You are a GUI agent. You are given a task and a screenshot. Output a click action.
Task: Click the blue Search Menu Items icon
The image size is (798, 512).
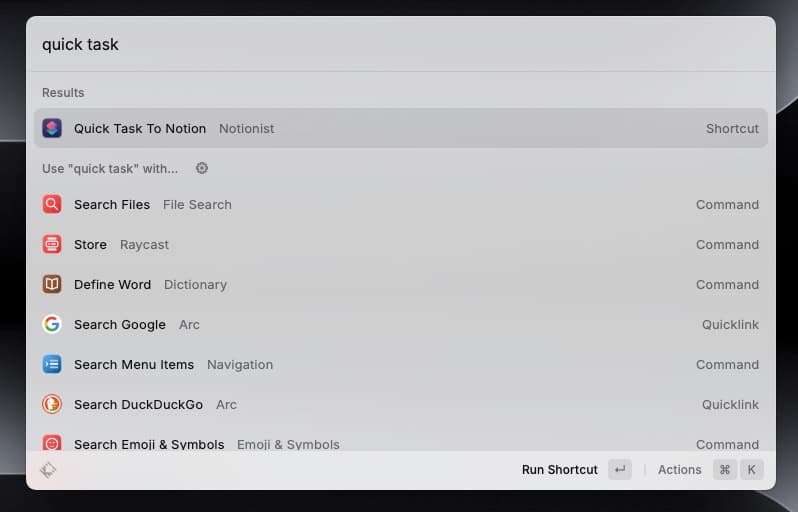(x=52, y=364)
